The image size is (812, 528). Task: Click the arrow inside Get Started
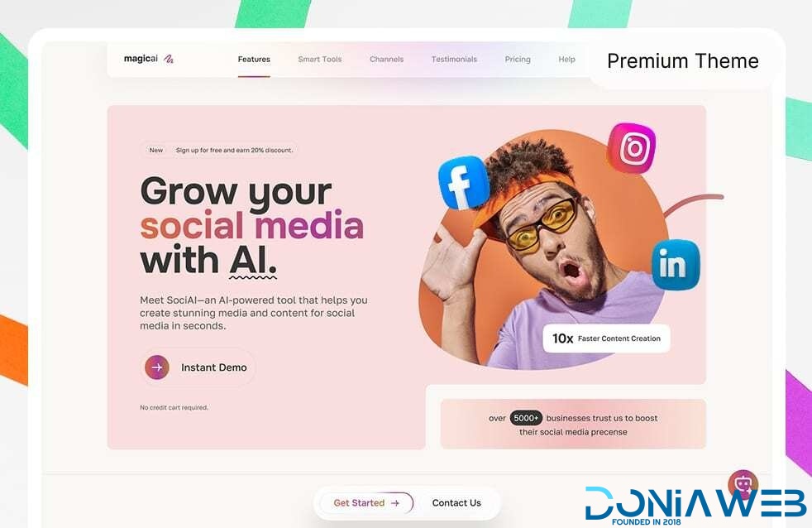pyautogui.click(x=395, y=503)
